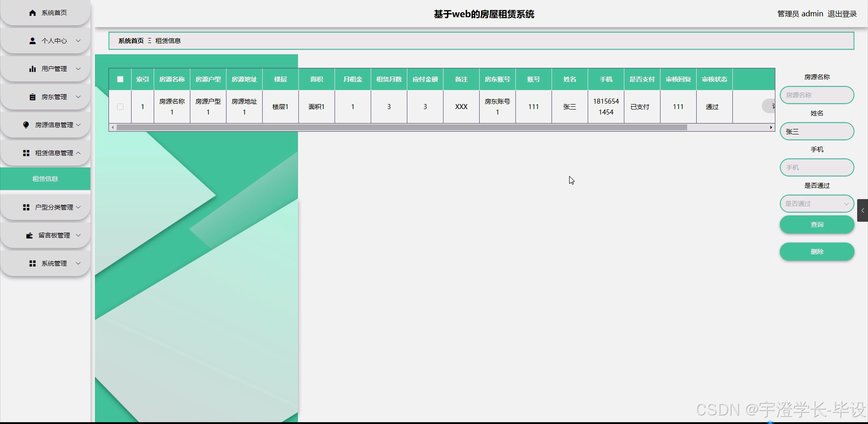Expand the 个人中心 menu chevron
Image resolution: width=868 pixels, height=424 pixels.
[x=78, y=41]
